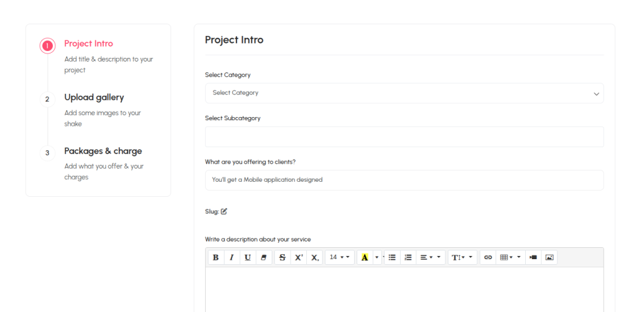Apply strikethrough formatting
This screenshot has width=644, height=312.
pos(282,257)
